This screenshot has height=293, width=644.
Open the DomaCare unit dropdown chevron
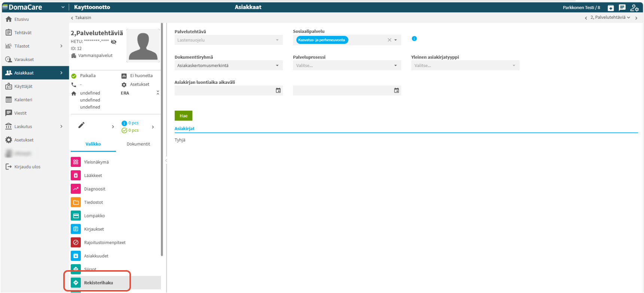[63, 7]
